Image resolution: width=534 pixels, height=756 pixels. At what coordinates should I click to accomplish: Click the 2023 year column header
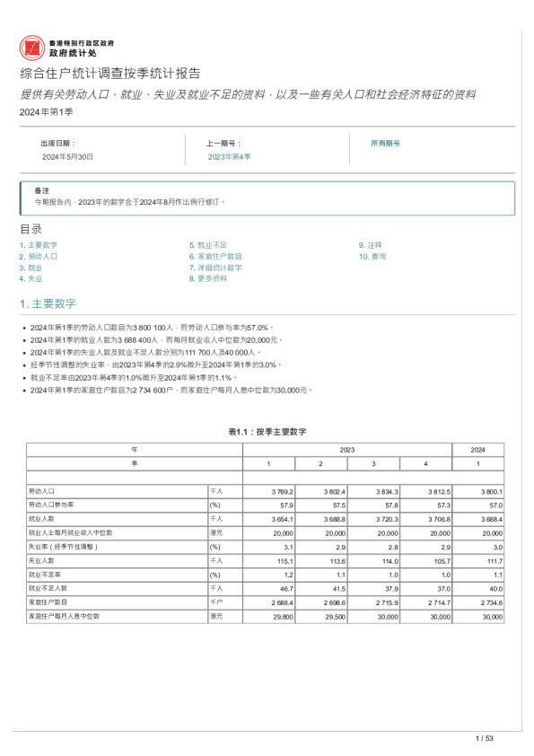click(x=347, y=450)
